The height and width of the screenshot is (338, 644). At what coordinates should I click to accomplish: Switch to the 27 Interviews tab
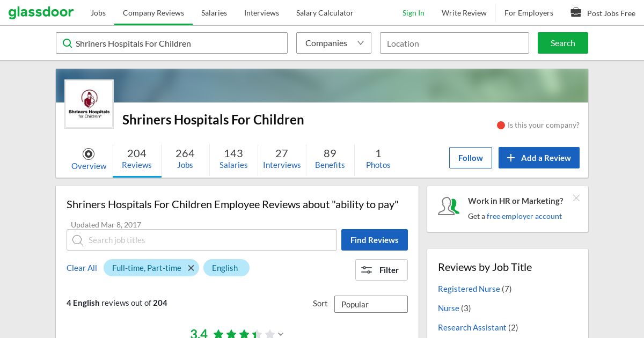point(282,159)
